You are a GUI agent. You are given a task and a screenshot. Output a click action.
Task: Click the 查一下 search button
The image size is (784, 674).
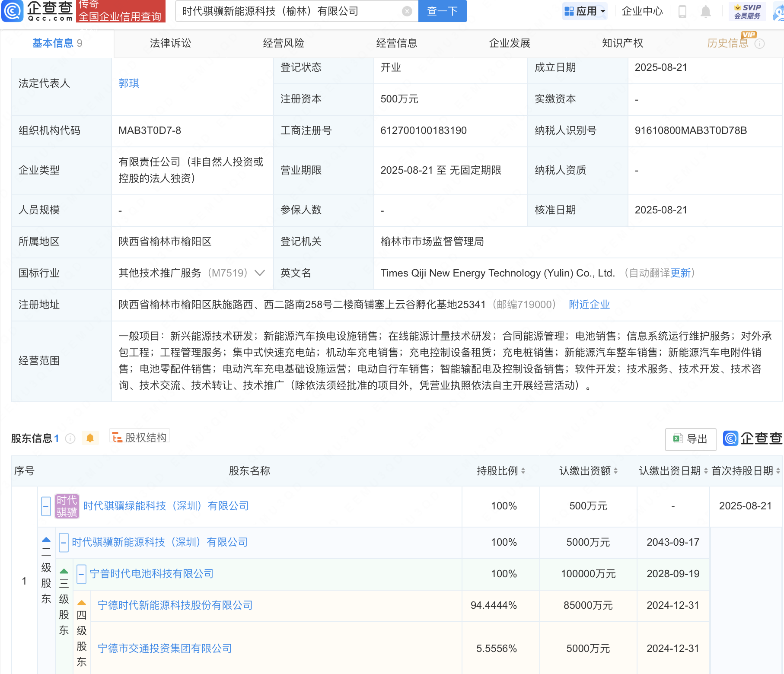click(x=442, y=11)
